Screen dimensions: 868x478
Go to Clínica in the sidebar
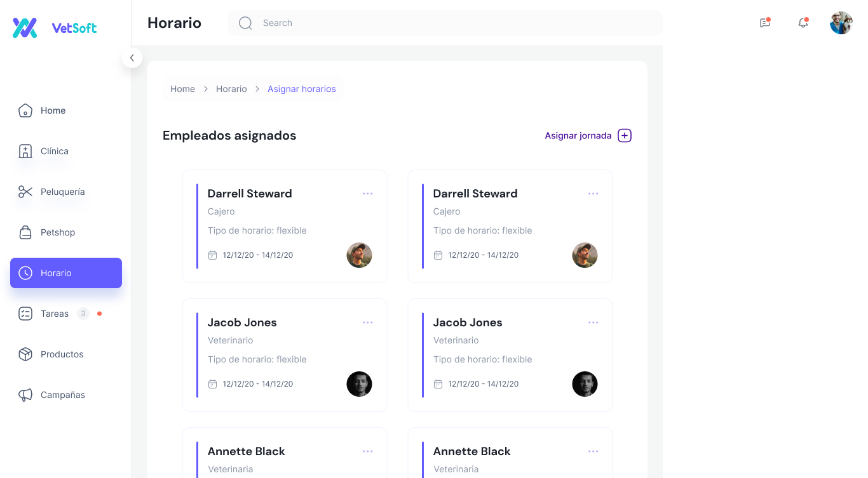point(54,151)
